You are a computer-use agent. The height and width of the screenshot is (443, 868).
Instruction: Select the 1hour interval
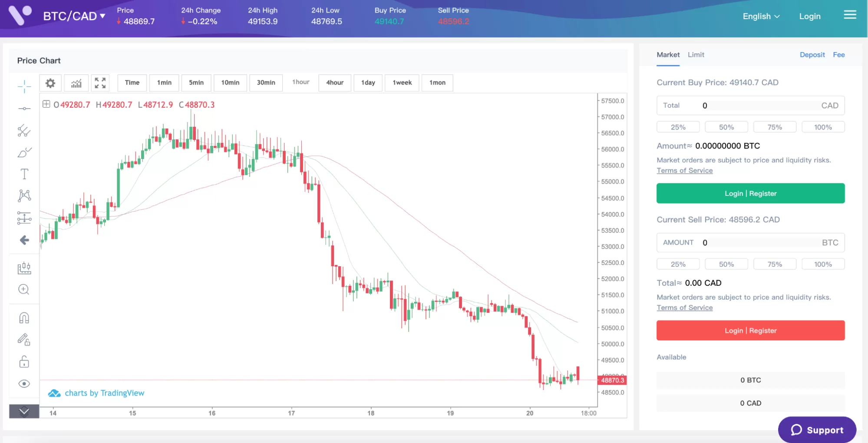pos(300,82)
